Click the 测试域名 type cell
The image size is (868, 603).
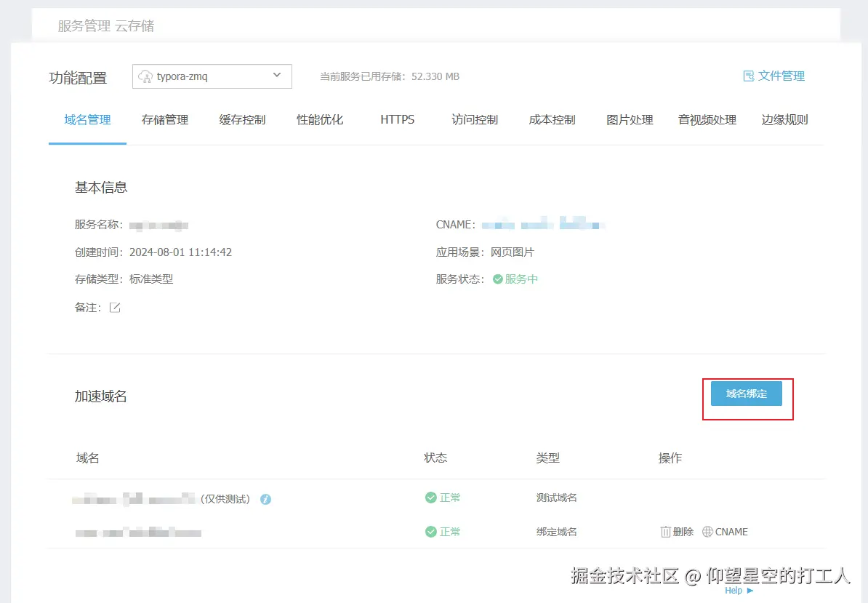click(x=556, y=498)
